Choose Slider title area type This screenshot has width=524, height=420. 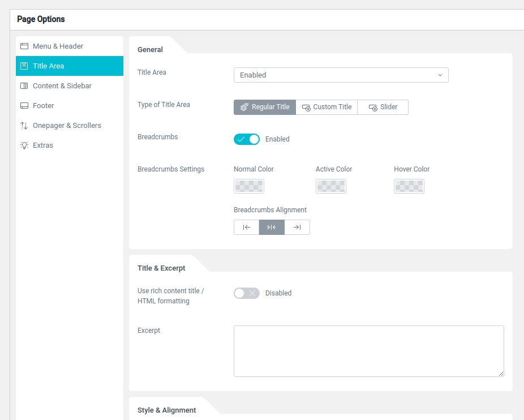[383, 107]
